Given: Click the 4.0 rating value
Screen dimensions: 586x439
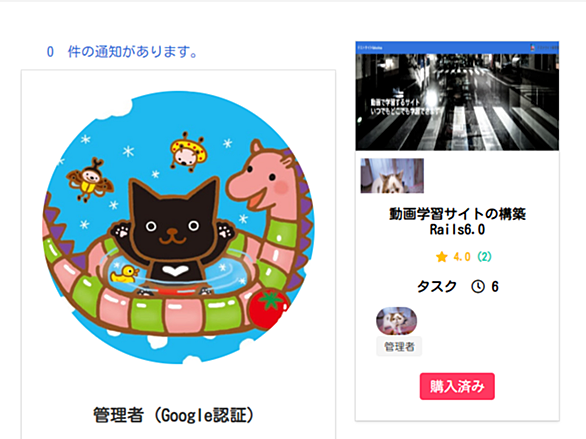Looking at the screenshot, I should click(x=462, y=257).
